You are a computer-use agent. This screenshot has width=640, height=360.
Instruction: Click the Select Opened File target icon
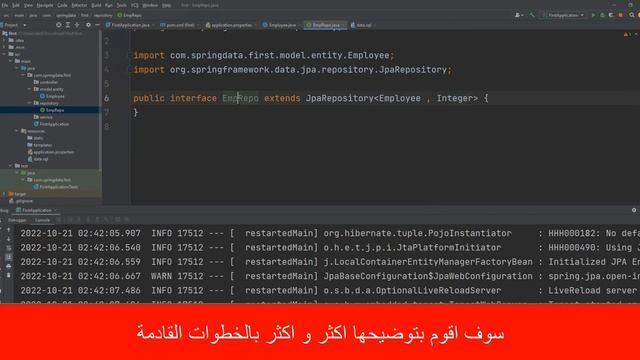click(58, 25)
